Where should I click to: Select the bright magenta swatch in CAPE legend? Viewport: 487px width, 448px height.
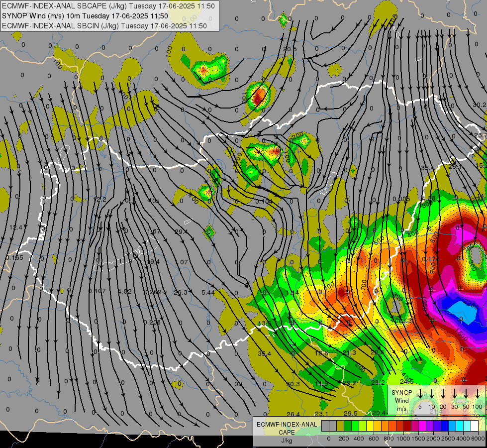tap(422, 426)
